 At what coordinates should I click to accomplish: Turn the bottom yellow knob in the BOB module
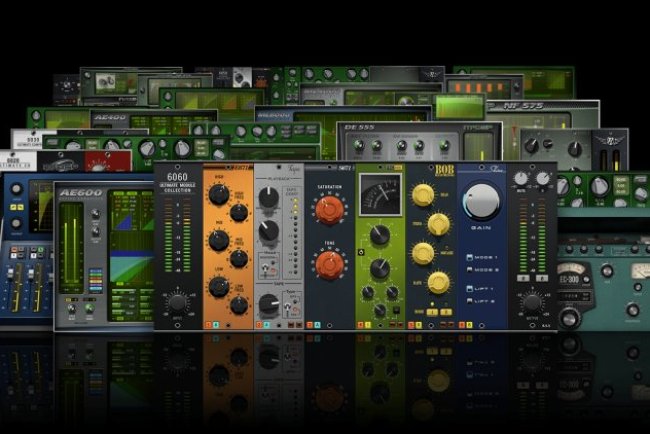click(439, 282)
